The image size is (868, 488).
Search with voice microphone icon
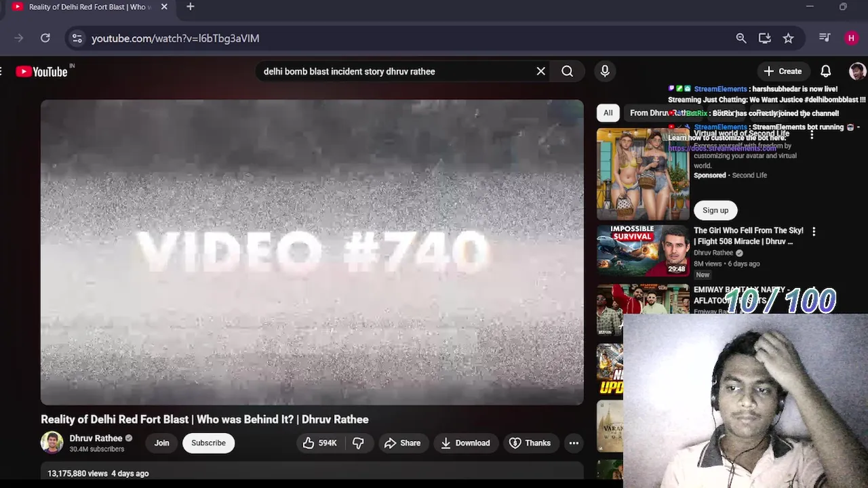(x=605, y=71)
